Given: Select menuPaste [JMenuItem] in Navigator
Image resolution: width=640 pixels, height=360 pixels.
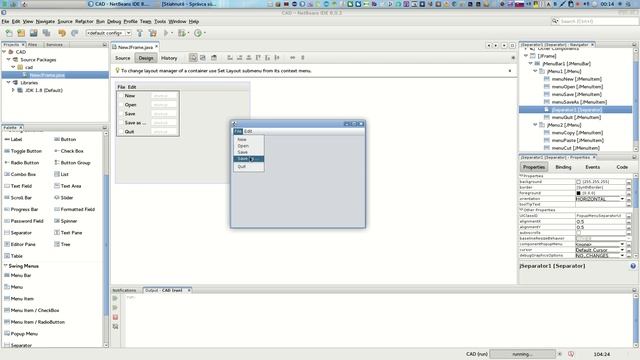Looking at the screenshot, I should (577, 140).
